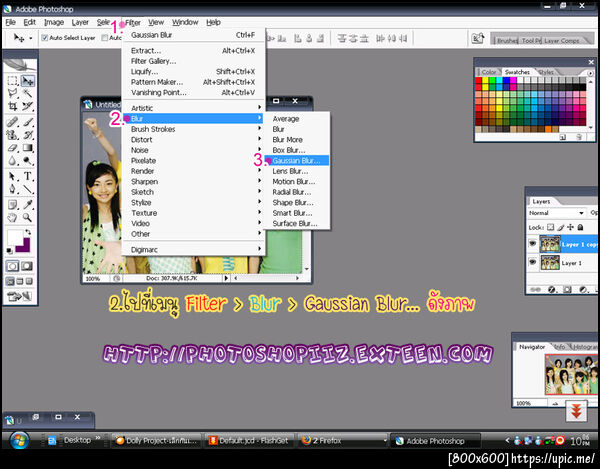Open the blending mode Normal dropdown
Screen dimensions: 600x469
(x=556, y=213)
